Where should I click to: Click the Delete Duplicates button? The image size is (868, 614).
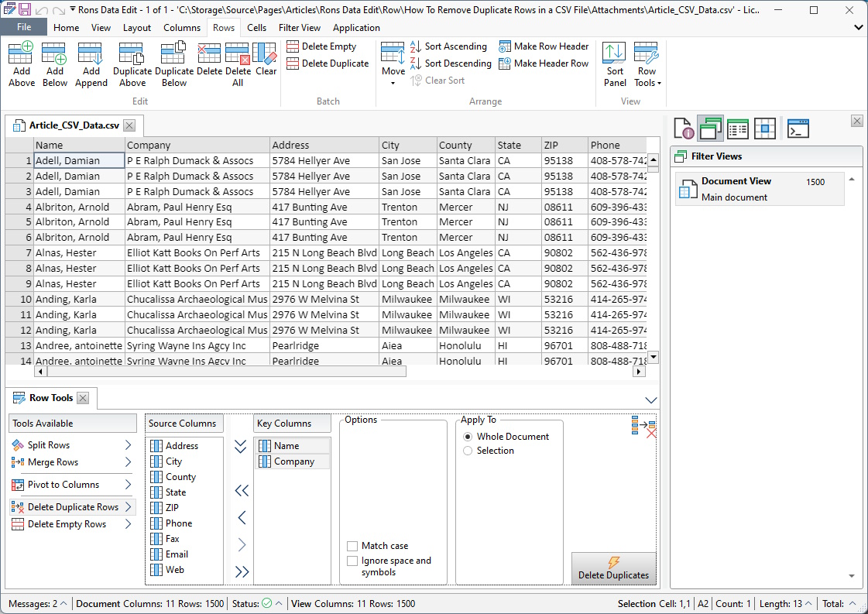[x=613, y=568]
